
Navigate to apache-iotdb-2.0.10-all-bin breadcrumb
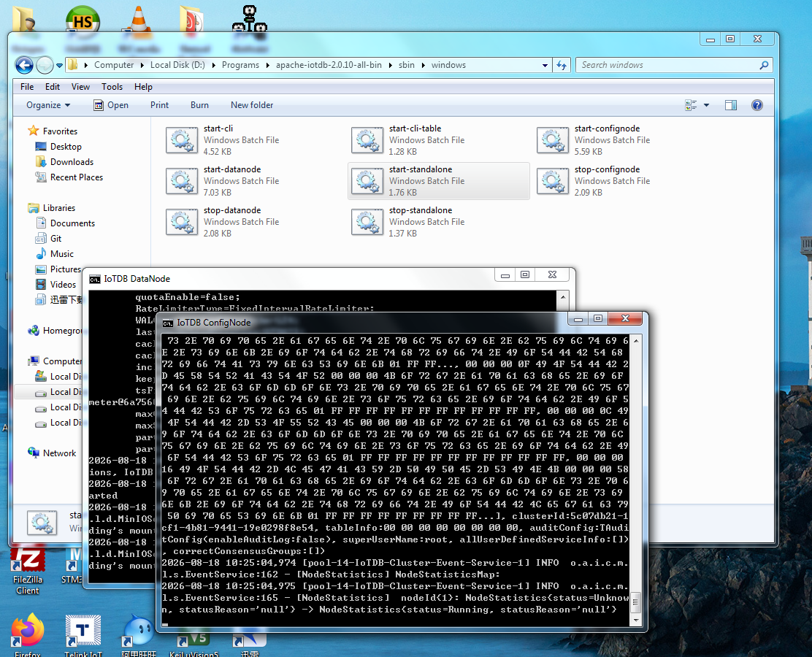(x=329, y=65)
